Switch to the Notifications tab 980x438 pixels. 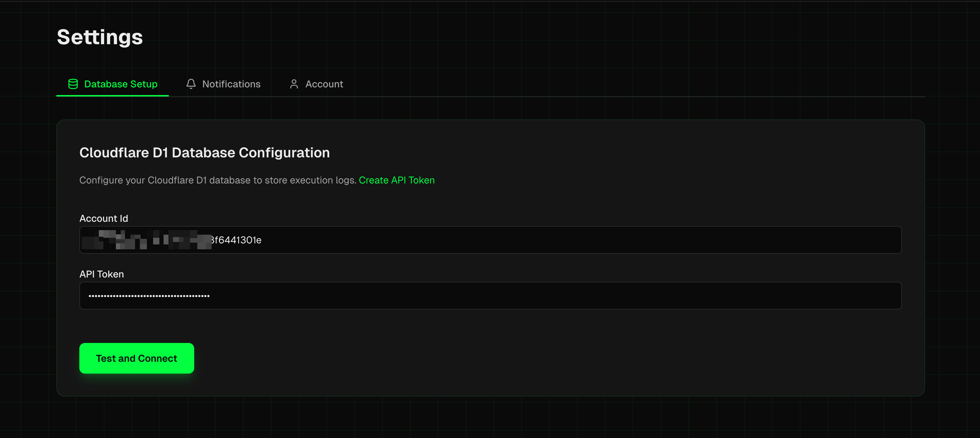[231, 84]
